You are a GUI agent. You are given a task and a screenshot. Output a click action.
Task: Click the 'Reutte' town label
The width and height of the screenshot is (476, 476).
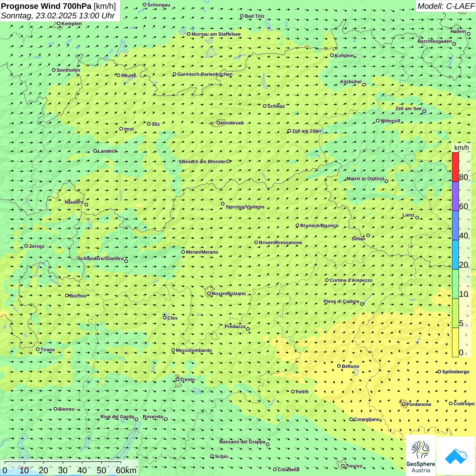tap(129, 75)
